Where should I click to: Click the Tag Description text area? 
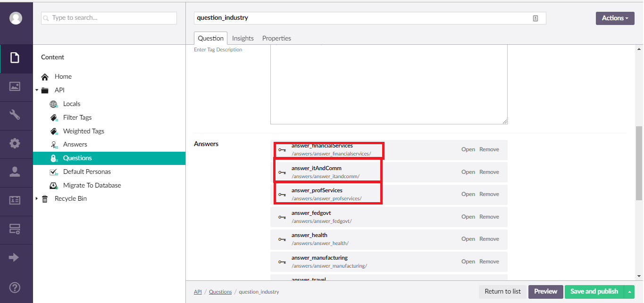(389, 84)
